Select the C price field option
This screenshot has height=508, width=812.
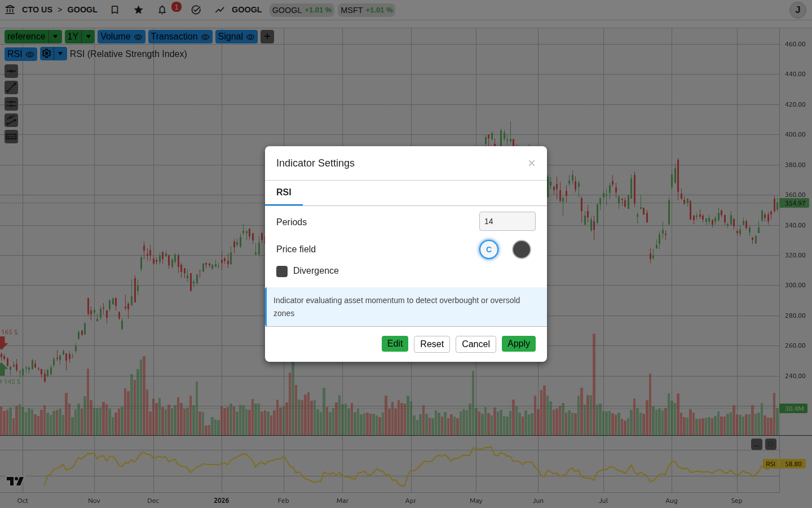coord(489,249)
